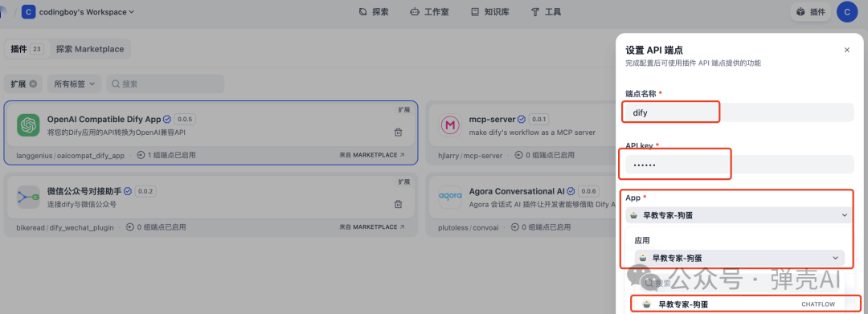868x314 pixels.
Task: Click the 早教专家-狗蛋 app icon in list
Action: click(646, 304)
